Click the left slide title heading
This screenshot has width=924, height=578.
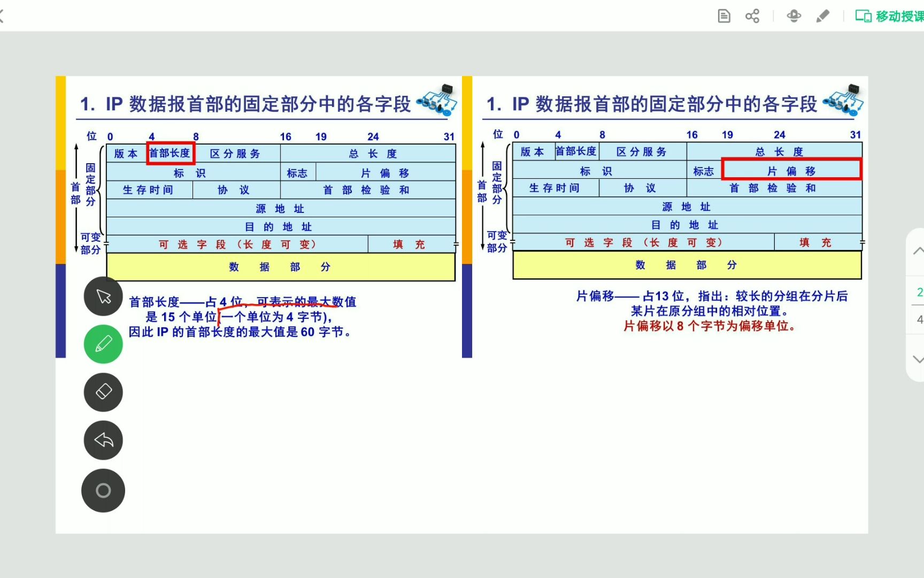pos(245,104)
